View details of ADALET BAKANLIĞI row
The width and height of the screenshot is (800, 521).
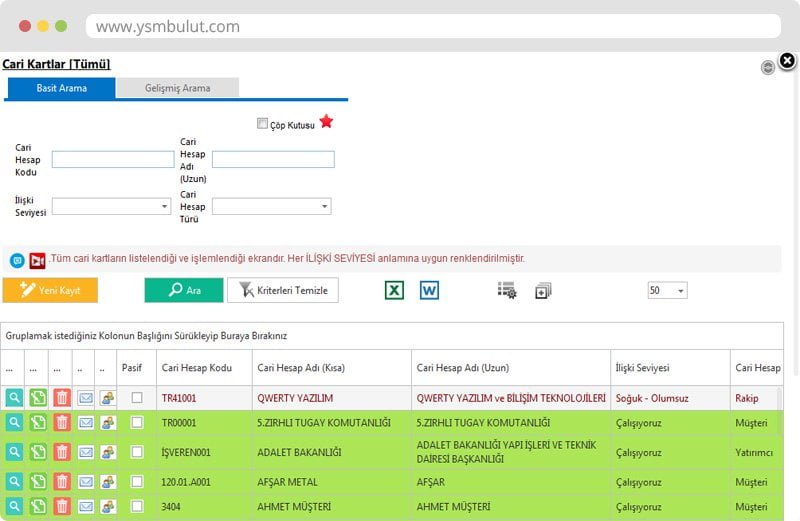tap(14, 452)
